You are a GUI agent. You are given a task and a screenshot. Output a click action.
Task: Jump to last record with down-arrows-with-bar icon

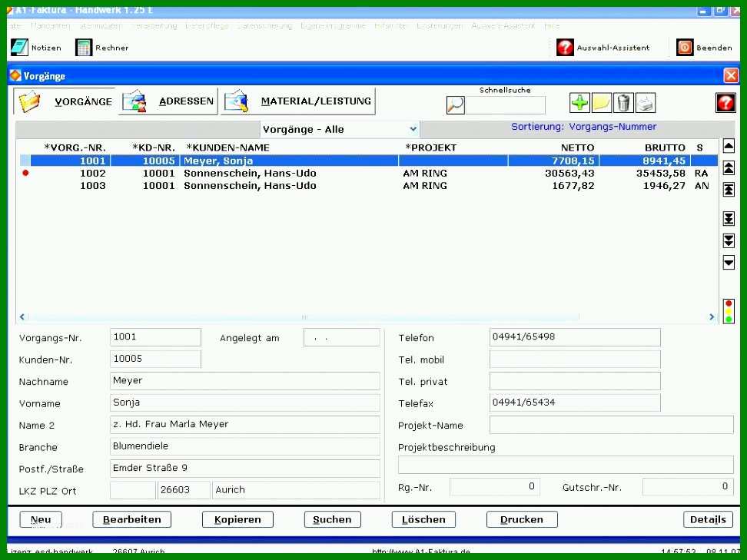tap(729, 218)
